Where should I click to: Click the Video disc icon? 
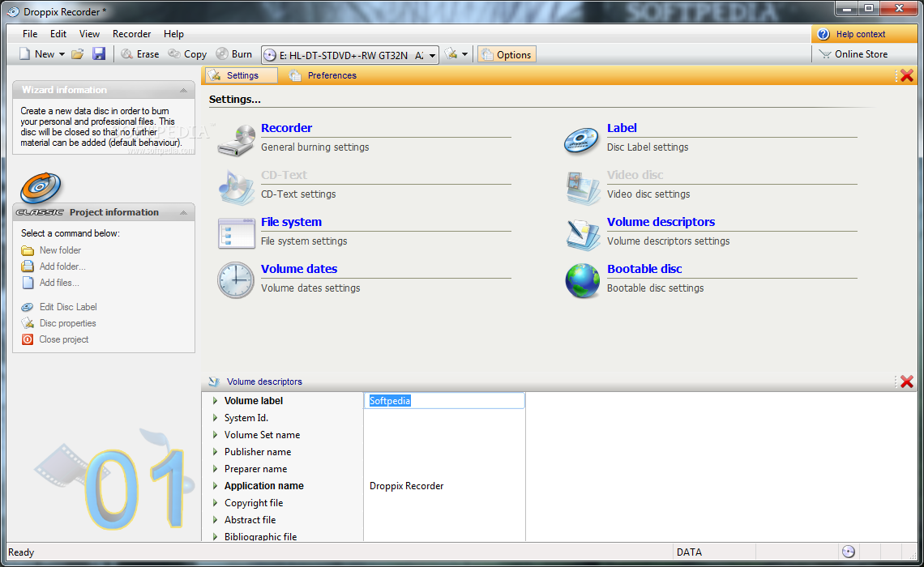(x=582, y=187)
